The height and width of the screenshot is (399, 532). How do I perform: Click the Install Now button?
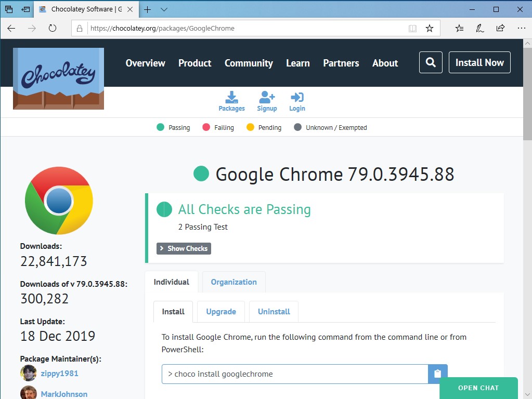tap(479, 62)
